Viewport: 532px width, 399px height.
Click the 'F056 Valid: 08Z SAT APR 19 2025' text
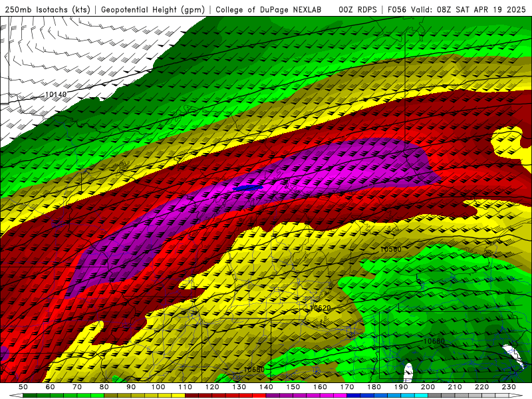[456, 9]
